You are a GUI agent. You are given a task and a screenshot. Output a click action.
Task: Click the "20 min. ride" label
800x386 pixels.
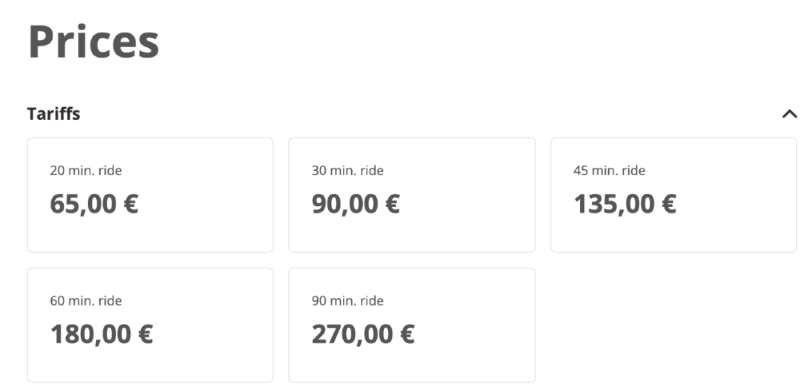tap(86, 170)
